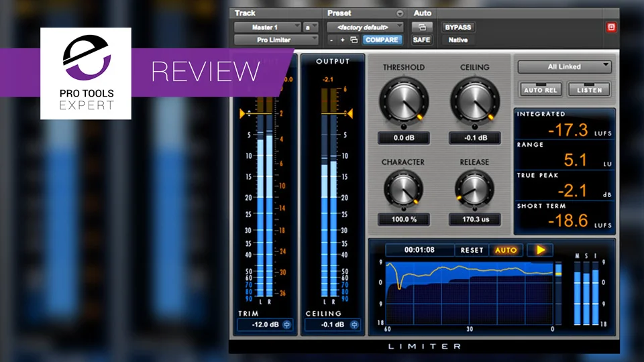Open the Master 1 track selector
This screenshot has height=362, width=644.
(268, 27)
